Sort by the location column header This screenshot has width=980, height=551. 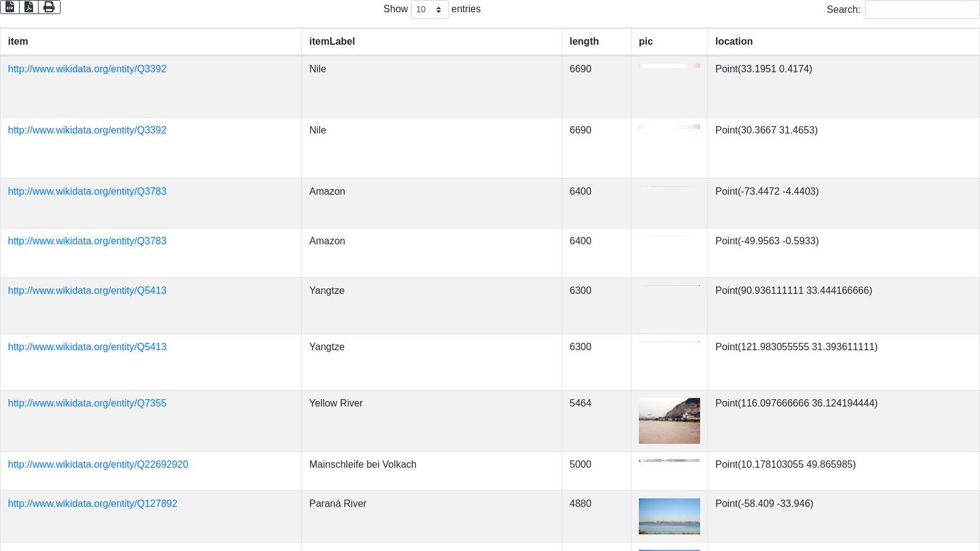[734, 42]
